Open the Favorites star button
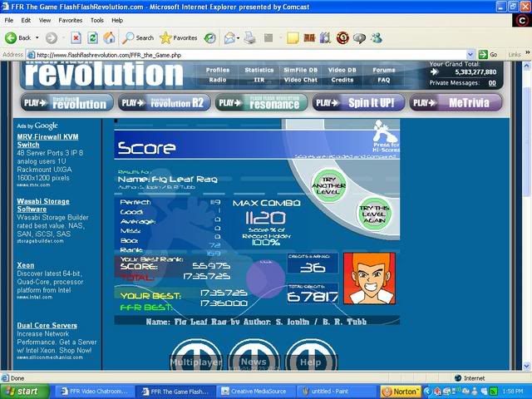532x399 pixels. coord(179,37)
